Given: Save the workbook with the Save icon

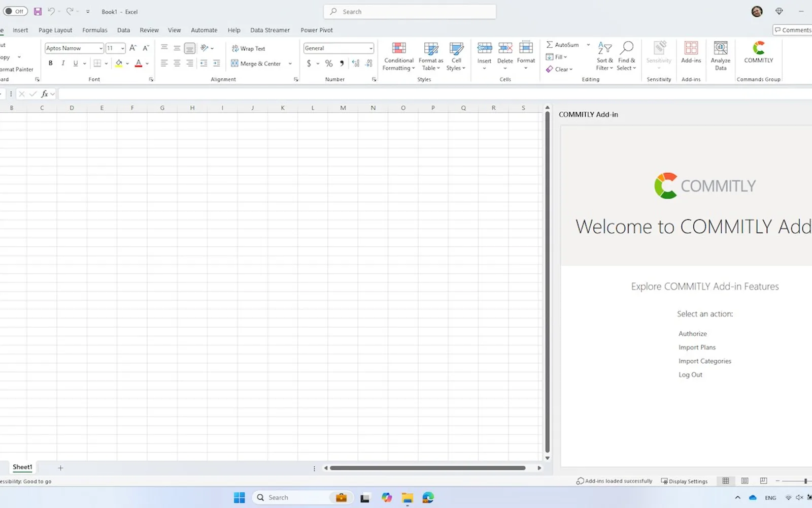Looking at the screenshot, I should pos(38,11).
